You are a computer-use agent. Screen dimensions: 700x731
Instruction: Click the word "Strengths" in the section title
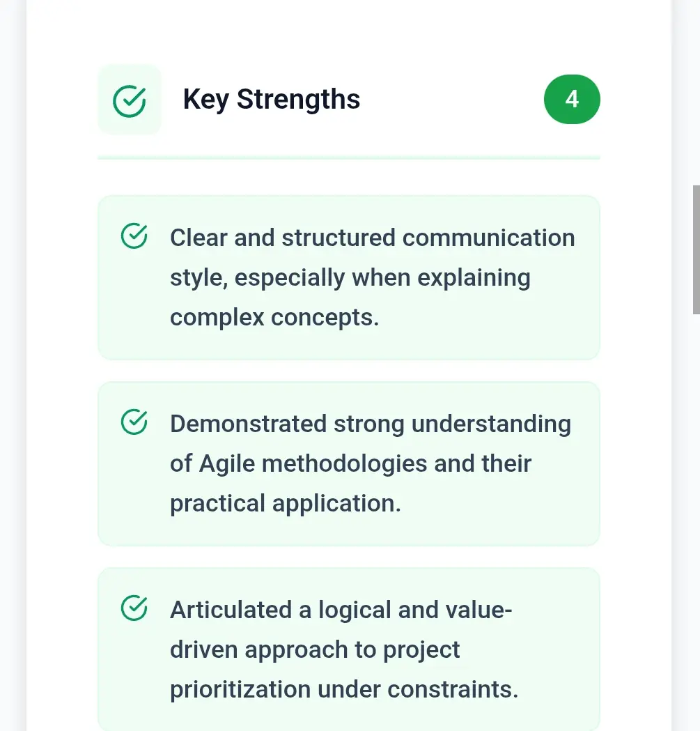pos(298,100)
